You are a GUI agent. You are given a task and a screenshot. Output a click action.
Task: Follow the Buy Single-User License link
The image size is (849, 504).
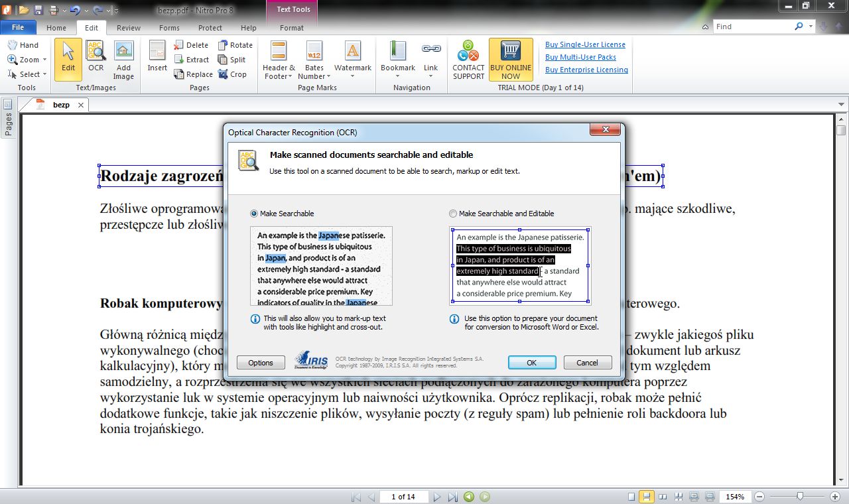585,44
